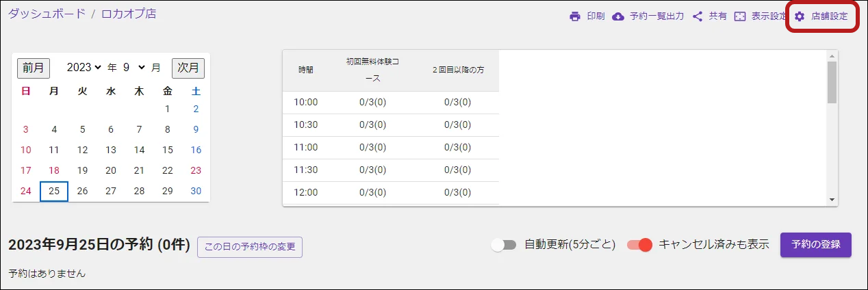
Task: Click the この日の予約枠の変更 button
Action: click(x=250, y=248)
